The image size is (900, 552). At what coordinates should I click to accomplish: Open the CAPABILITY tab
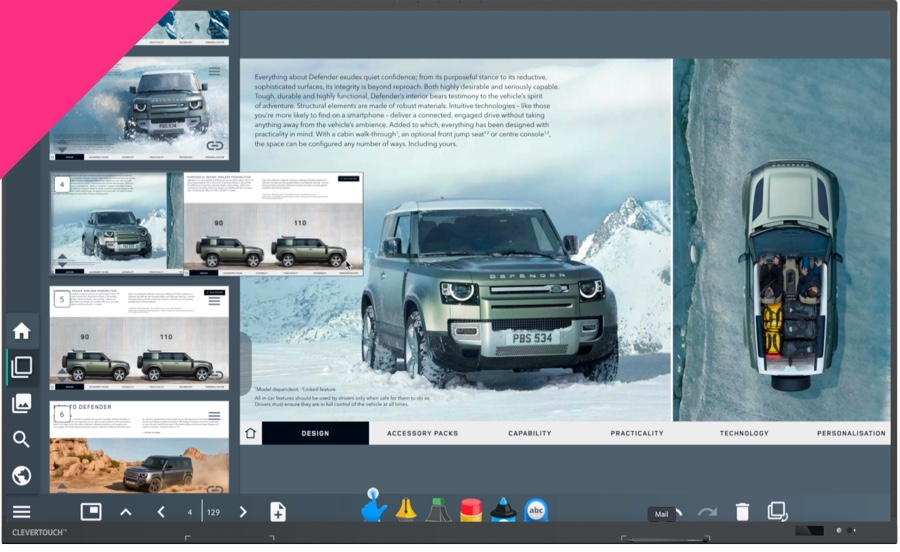click(x=529, y=433)
